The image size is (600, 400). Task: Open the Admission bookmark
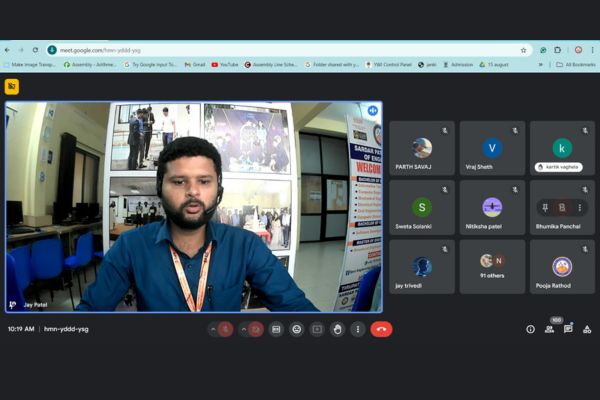tap(458, 65)
